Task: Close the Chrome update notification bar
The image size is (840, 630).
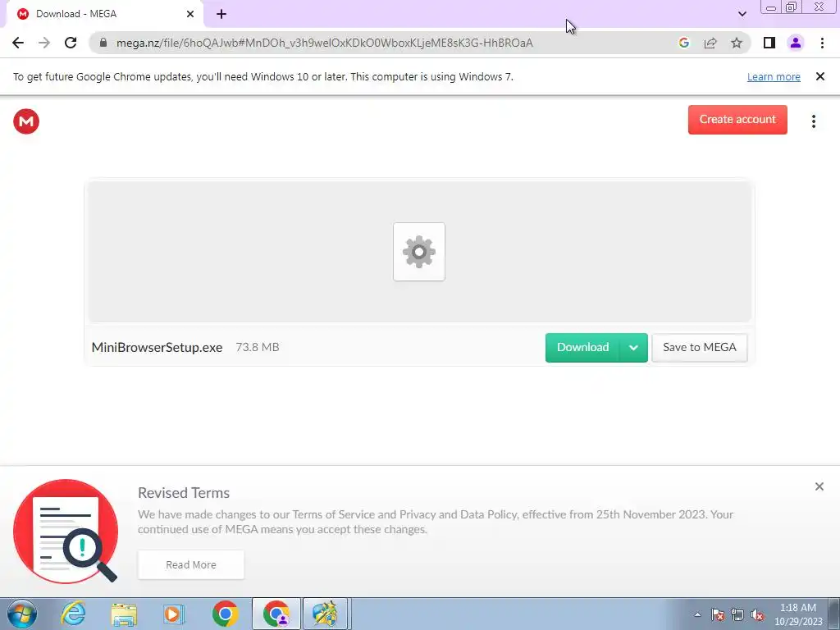Action: click(819, 76)
